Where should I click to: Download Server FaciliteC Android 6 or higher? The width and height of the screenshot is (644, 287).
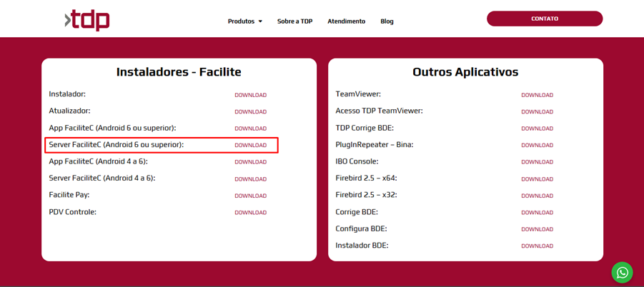(251, 145)
